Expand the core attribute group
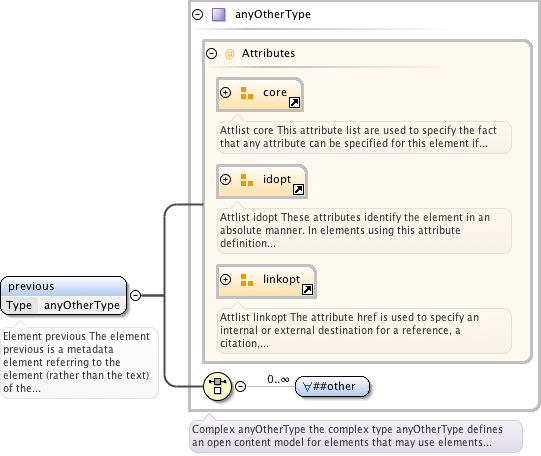Screen dimensions: 541x456 click(226, 93)
